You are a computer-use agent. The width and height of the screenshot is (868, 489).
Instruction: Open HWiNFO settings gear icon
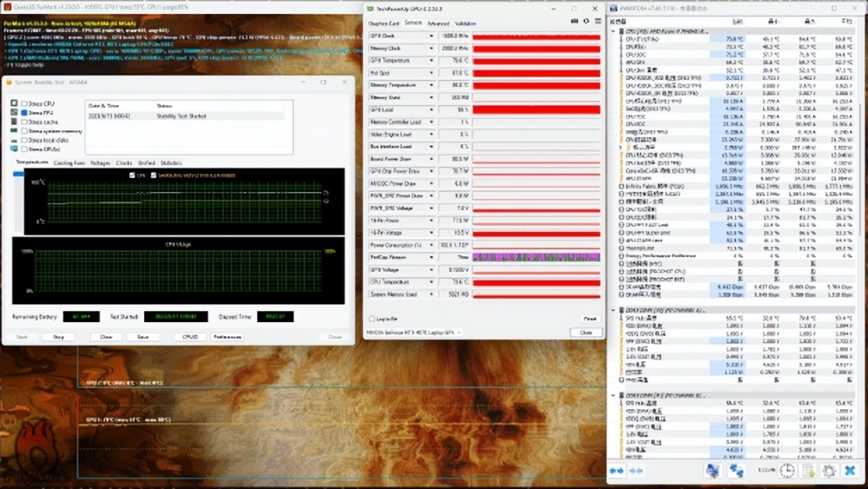pos(829,471)
